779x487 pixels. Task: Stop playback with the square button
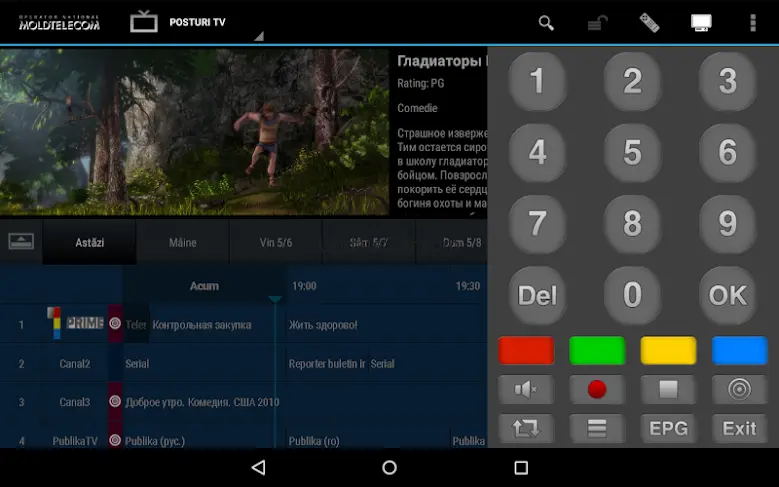pos(668,389)
